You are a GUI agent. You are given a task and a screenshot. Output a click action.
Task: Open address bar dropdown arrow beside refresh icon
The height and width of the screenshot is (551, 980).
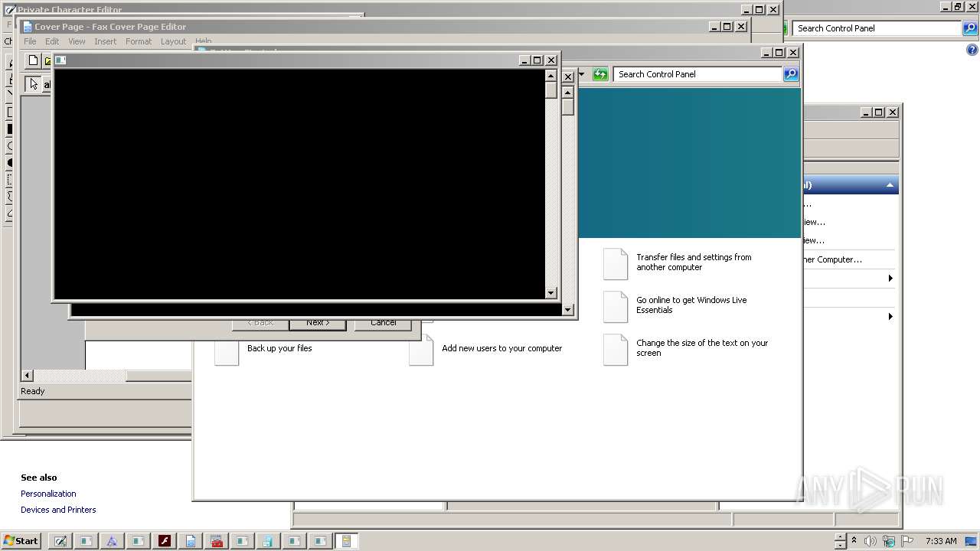coord(582,74)
